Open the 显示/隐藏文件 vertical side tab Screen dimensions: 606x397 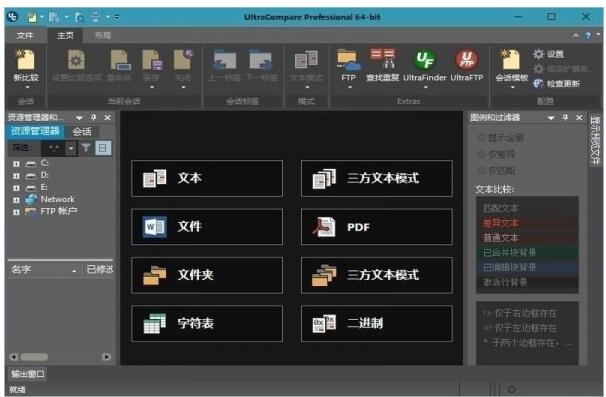[594, 140]
